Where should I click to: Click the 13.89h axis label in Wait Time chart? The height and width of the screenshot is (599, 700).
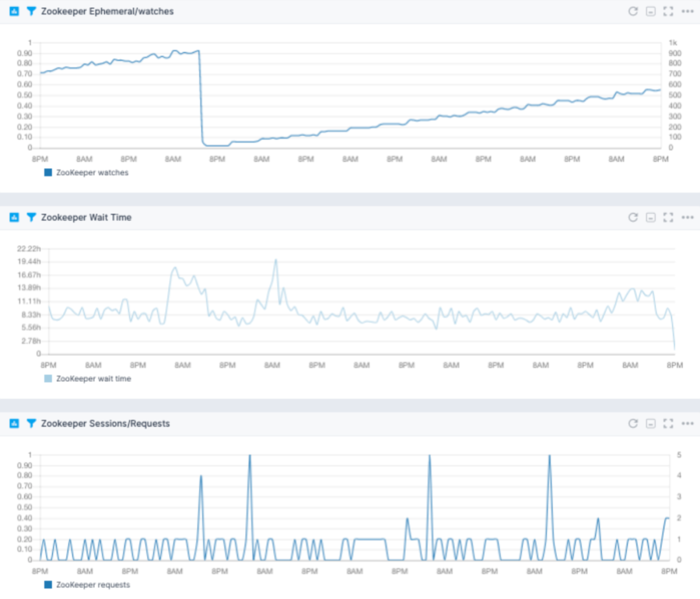coord(29,288)
